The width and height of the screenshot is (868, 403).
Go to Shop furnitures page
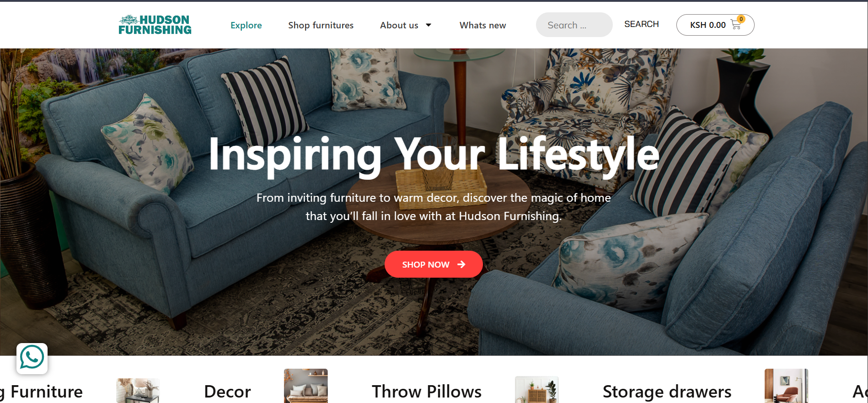[321, 25]
